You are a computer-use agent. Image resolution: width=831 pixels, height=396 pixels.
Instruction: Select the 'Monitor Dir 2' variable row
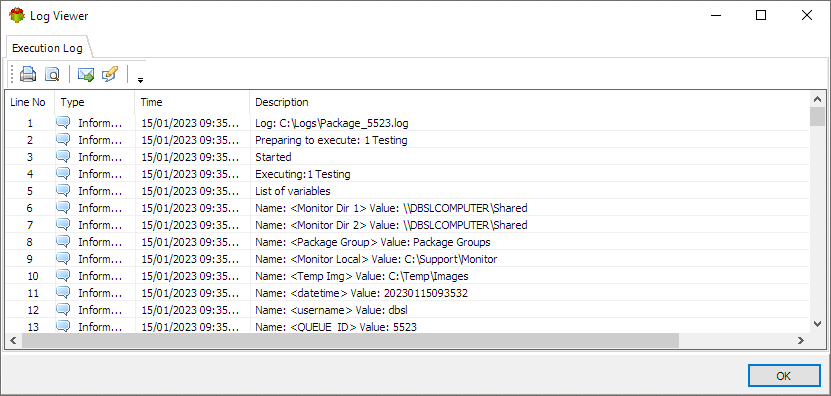click(408, 225)
